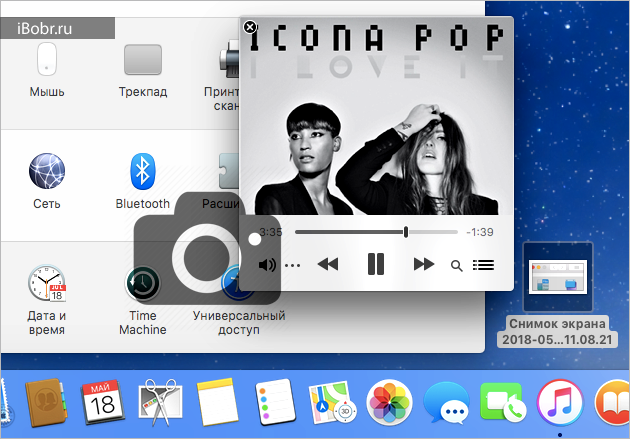Click the Снимок экрана file name label
The width and height of the screenshot is (630, 439).
click(x=557, y=332)
